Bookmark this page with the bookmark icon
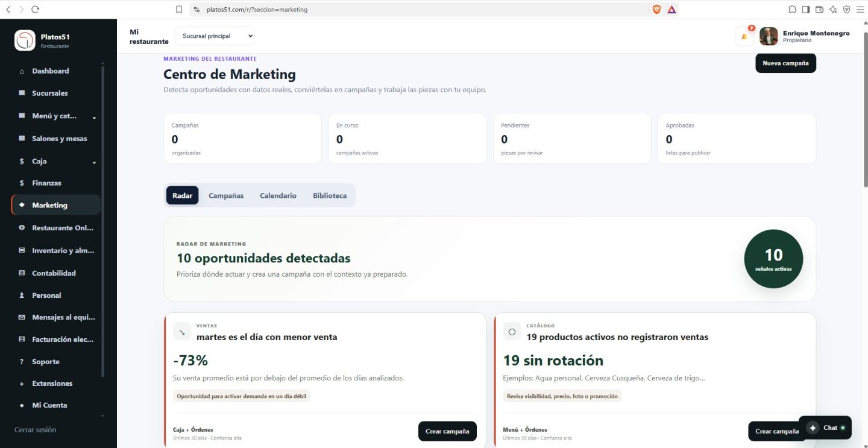The width and height of the screenshot is (868, 448). click(179, 10)
